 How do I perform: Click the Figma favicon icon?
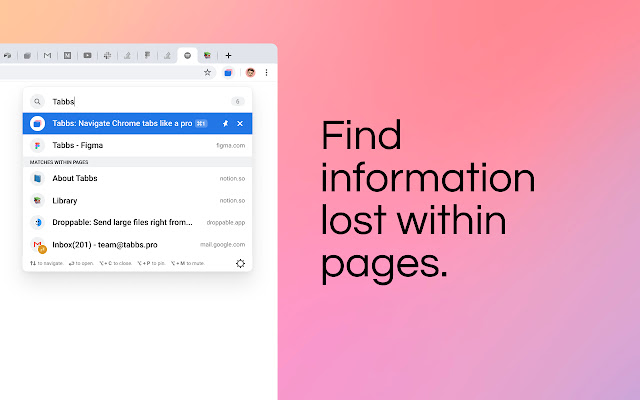37,145
